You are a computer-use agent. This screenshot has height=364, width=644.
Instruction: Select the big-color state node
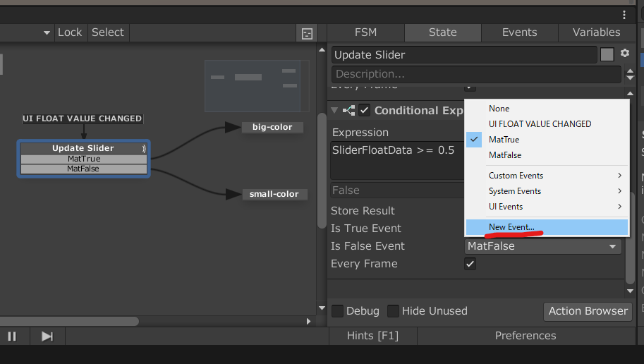point(272,127)
